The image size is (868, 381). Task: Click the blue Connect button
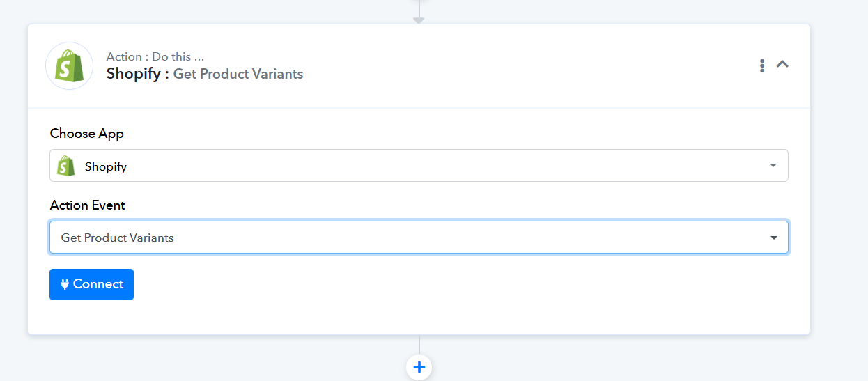tap(91, 284)
